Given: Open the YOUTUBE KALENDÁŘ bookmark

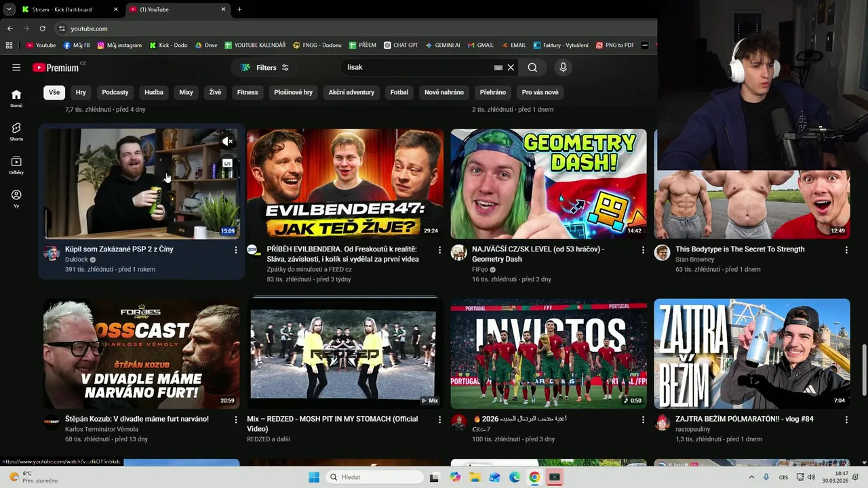Looking at the screenshot, I should pyautogui.click(x=256, y=45).
